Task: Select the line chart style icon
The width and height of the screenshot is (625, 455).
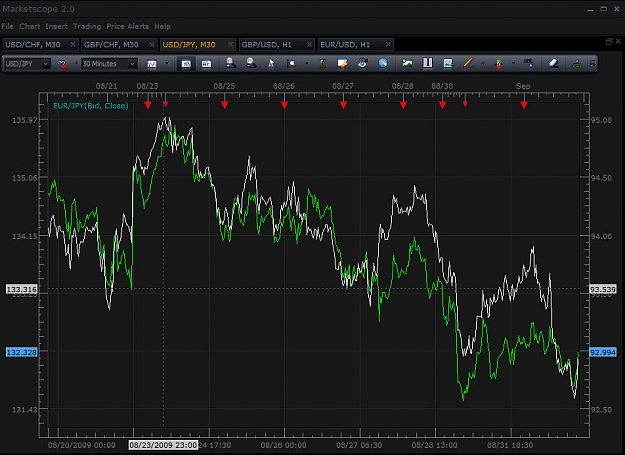Action: coord(152,64)
